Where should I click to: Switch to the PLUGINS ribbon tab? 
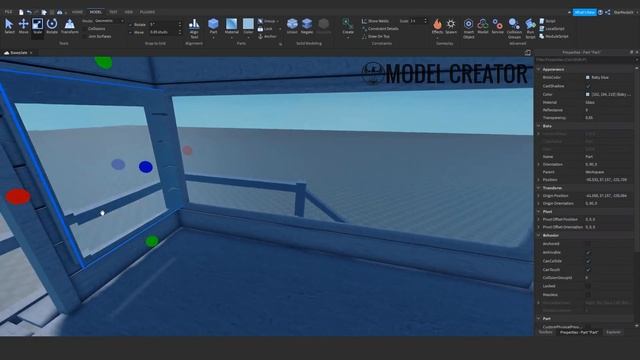(147, 12)
